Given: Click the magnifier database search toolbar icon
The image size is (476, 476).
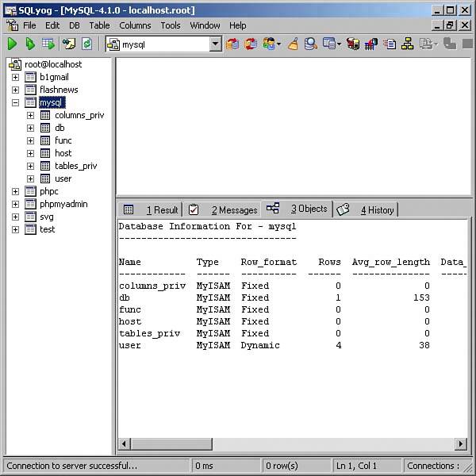Looking at the screenshot, I should [x=311, y=44].
